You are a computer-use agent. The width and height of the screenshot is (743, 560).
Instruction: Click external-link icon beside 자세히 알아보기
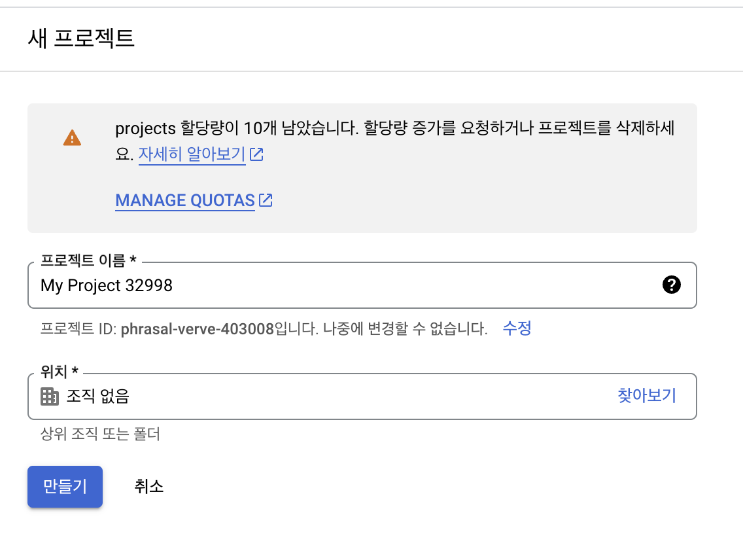tap(256, 154)
